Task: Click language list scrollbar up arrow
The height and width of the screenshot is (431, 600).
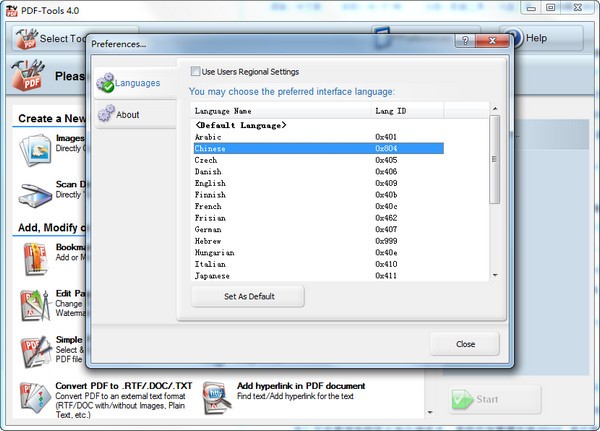Action: (x=495, y=109)
